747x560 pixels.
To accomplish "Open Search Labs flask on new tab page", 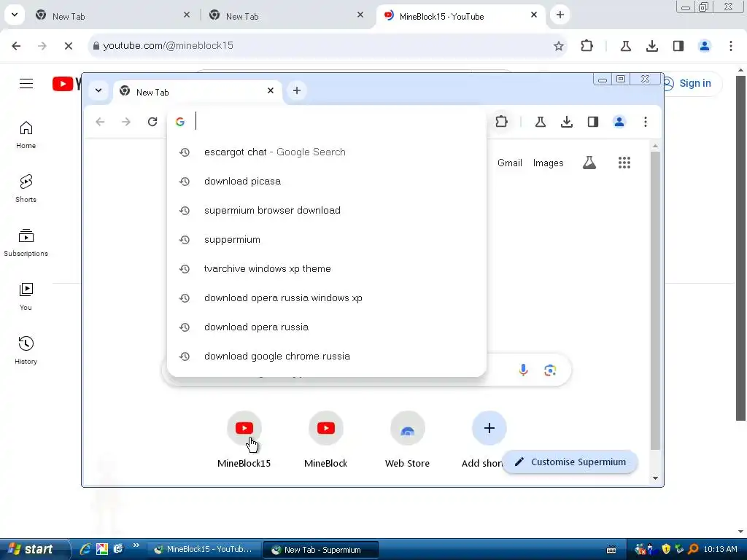I will pos(589,163).
